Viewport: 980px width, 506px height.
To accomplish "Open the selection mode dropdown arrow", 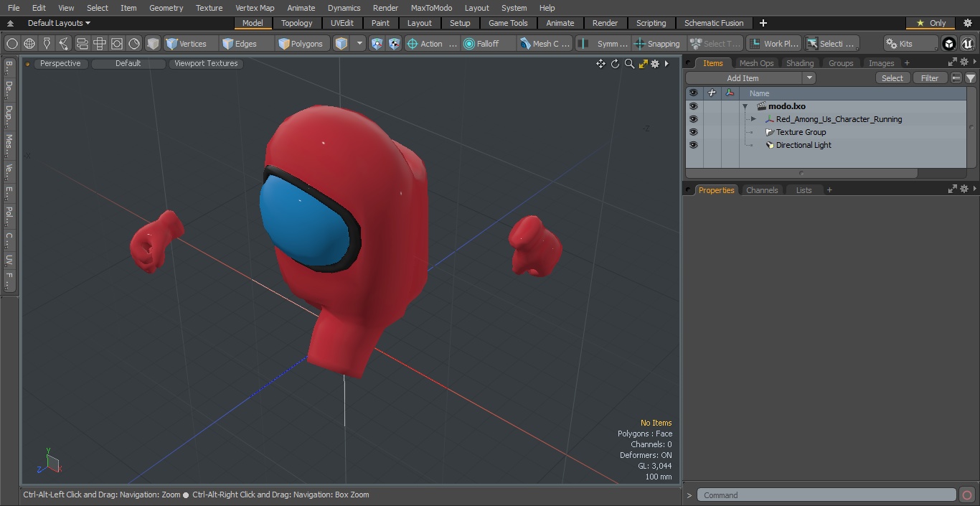I will [360, 44].
